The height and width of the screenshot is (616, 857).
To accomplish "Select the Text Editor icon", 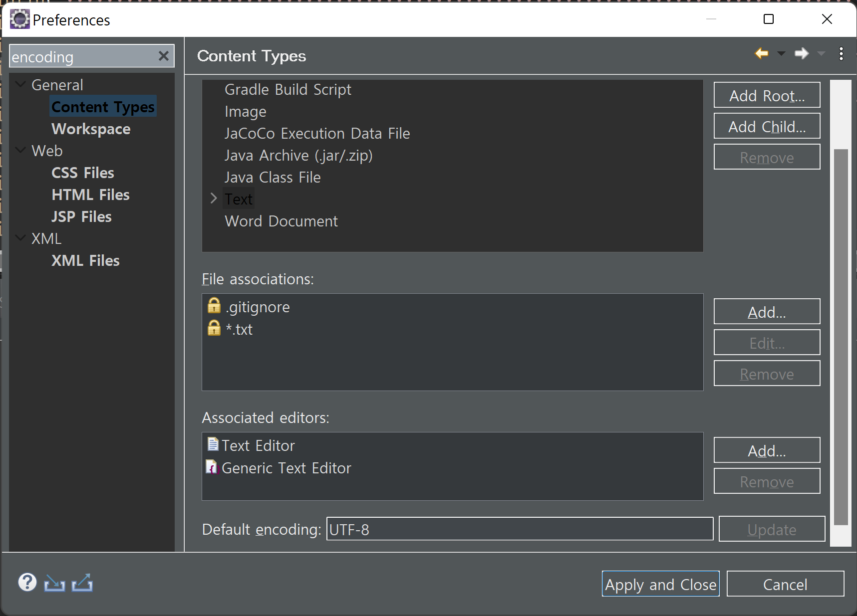I will [213, 444].
